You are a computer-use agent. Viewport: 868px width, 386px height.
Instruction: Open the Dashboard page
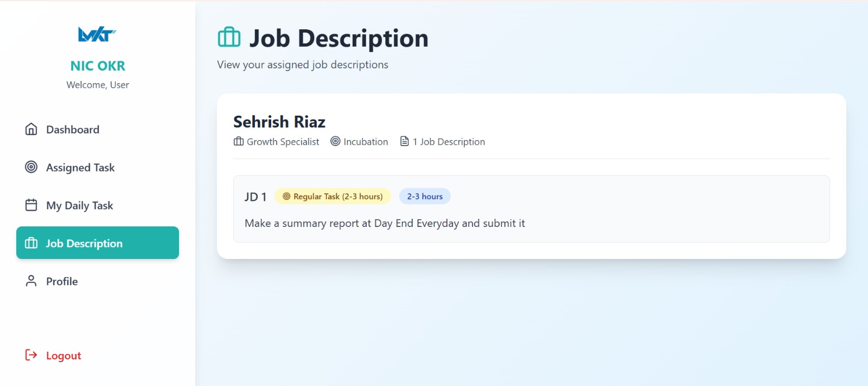pos(72,129)
